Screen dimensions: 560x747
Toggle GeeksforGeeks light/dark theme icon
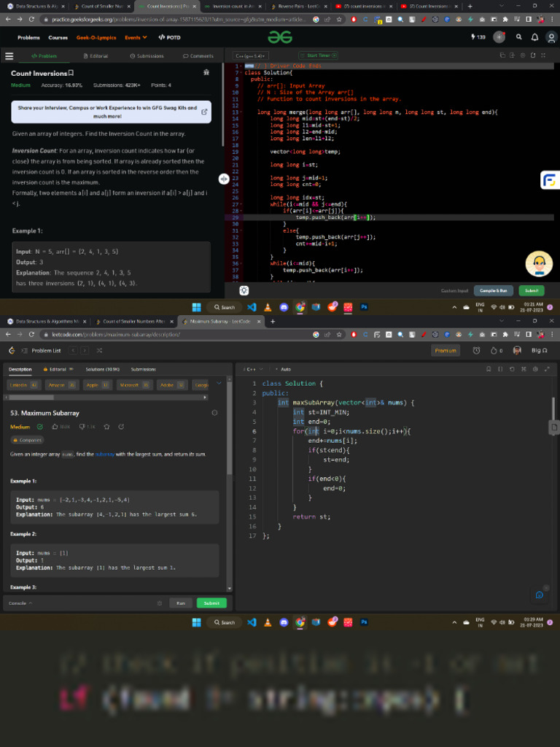(x=499, y=37)
